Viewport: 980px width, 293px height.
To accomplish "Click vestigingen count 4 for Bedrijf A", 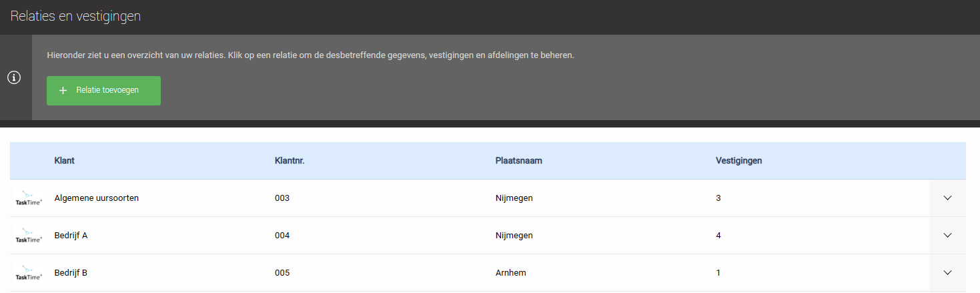I will click(x=718, y=236).
